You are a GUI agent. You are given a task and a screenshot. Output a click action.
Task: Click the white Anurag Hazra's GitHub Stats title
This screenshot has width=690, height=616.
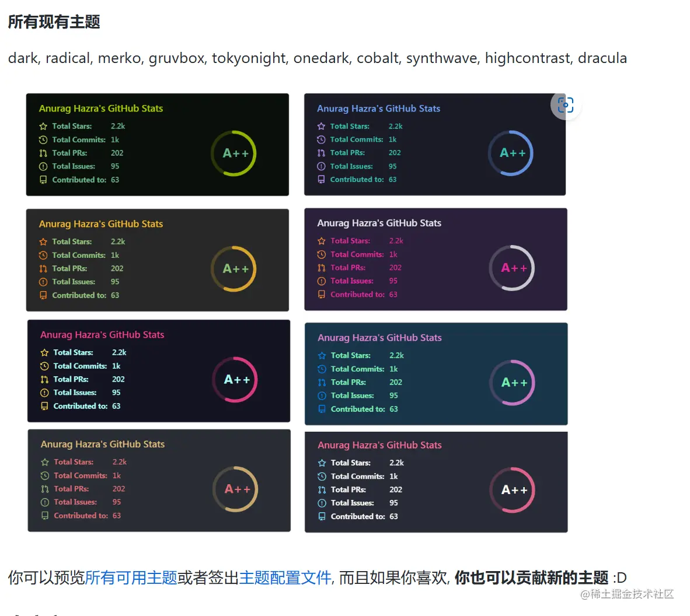pyautogui.click(x=379, y=223)
